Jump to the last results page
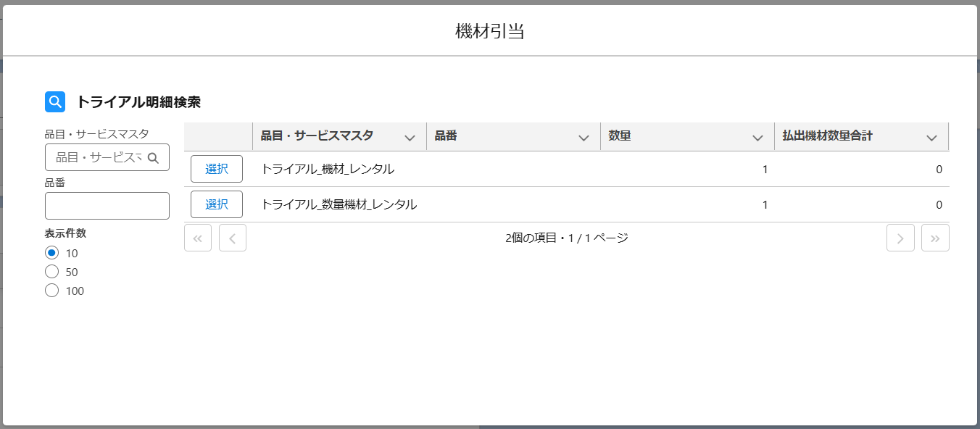 coord(935,238)
